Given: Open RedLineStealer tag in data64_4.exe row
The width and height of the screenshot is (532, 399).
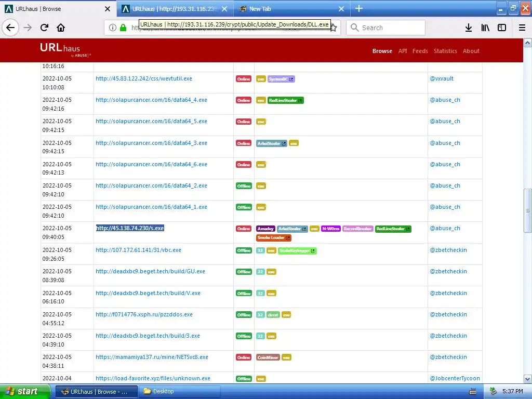Looking at the screenshot, I should tap(285, 100).
